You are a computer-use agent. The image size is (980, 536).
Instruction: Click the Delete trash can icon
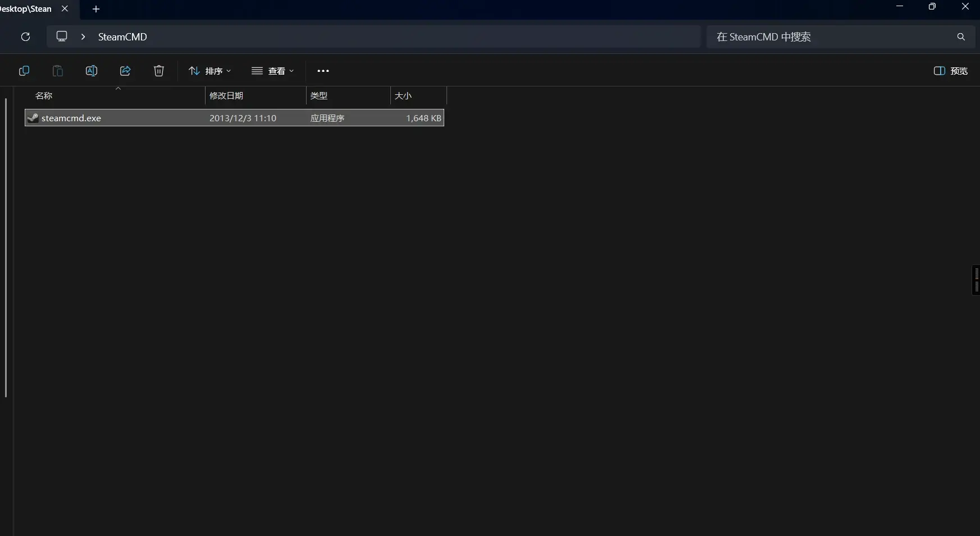point(159,71)
